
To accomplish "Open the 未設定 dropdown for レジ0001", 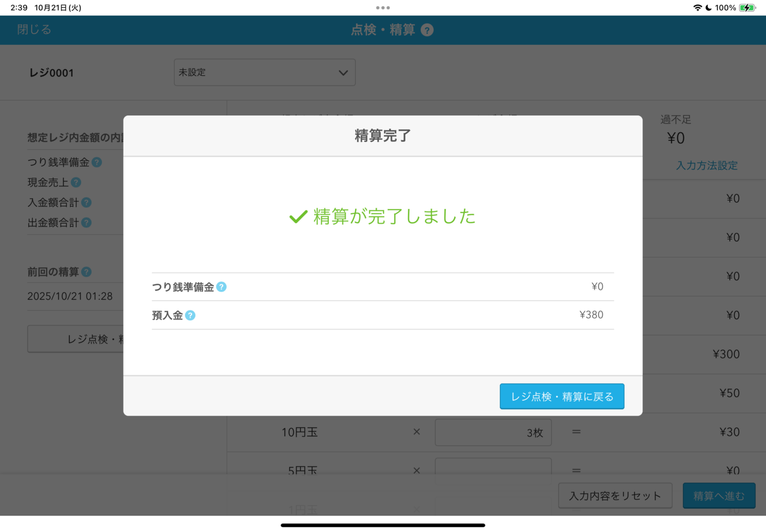I will 265,72.
